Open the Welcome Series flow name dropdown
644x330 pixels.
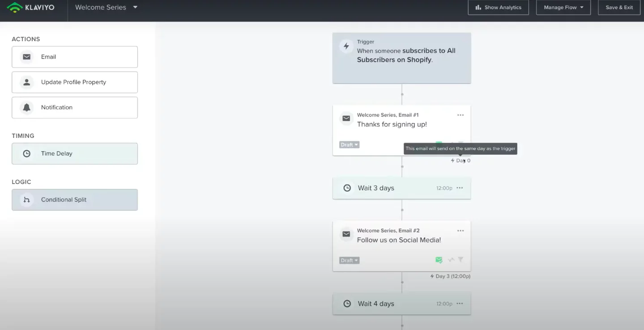click(107, 7)
